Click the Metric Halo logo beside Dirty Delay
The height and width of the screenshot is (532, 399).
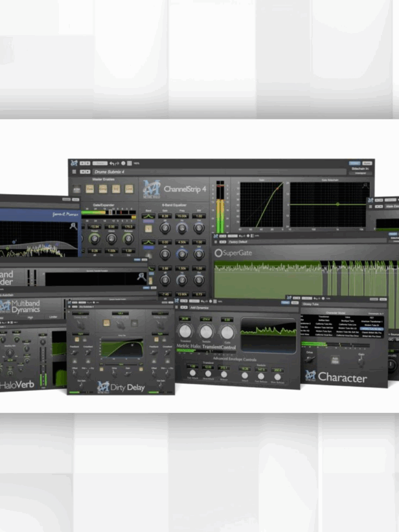point(103,387)
